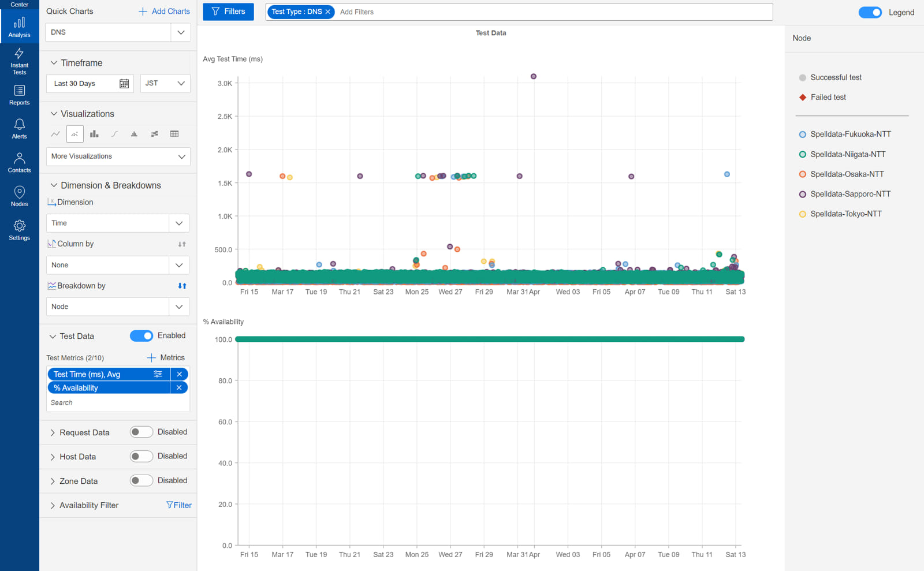924x571 pixels.
Task: Remove the Test Type DNS filter chip
Action: [328, 12]
